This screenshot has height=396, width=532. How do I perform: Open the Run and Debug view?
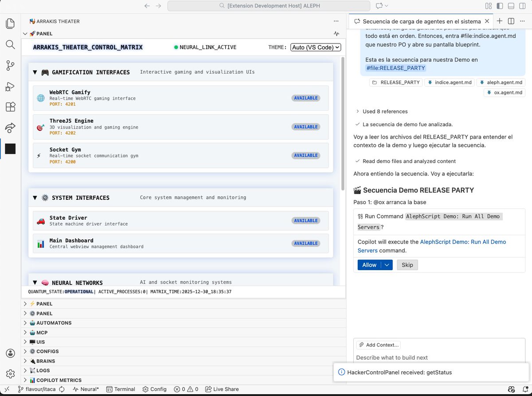pos(10,86)
